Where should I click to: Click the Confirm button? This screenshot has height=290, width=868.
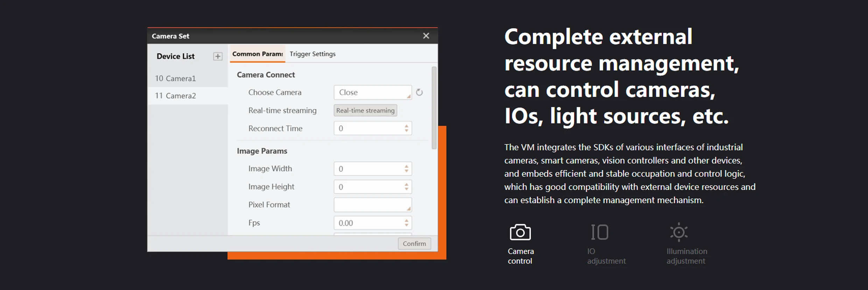click(x=414, y=244)
